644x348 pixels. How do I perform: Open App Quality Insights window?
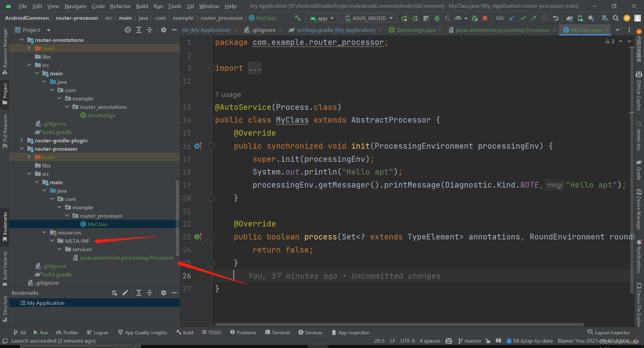tap(142, 333)
